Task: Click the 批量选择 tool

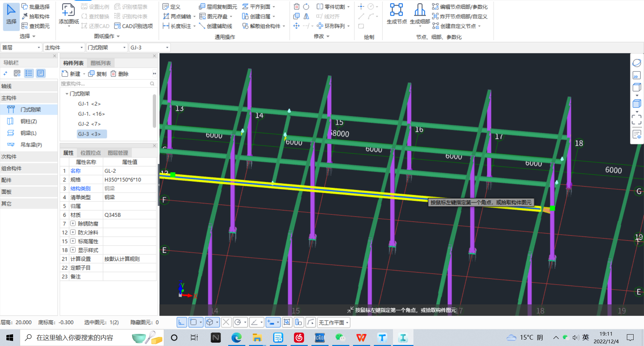Action: point(36,7)
